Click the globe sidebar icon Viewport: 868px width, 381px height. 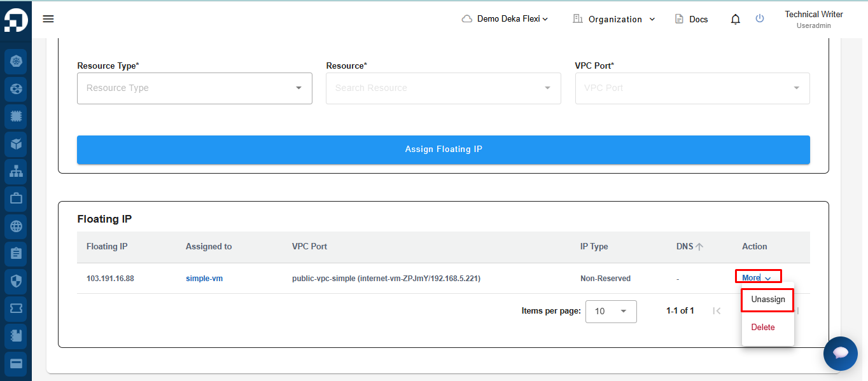[x=16, y=226]
